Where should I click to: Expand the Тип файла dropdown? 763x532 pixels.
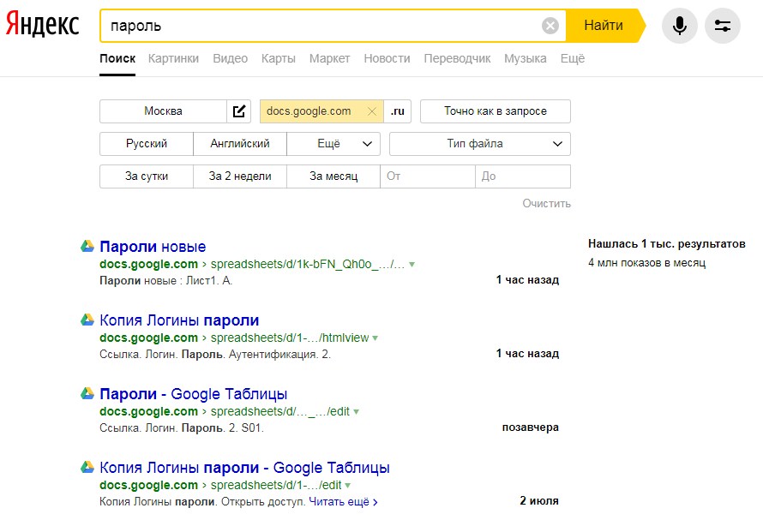click(479, 144)
